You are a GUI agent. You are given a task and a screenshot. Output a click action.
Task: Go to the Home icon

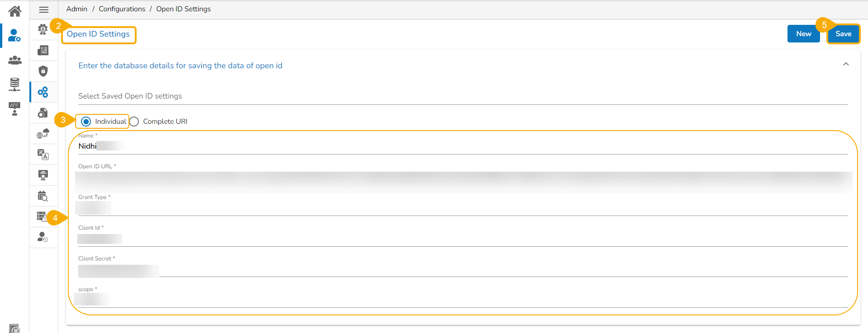click(14, 11)
